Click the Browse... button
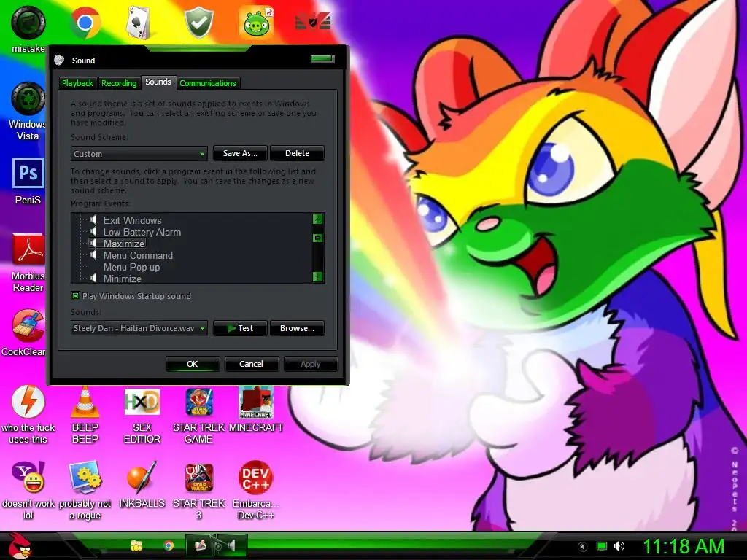 [298, 328]
